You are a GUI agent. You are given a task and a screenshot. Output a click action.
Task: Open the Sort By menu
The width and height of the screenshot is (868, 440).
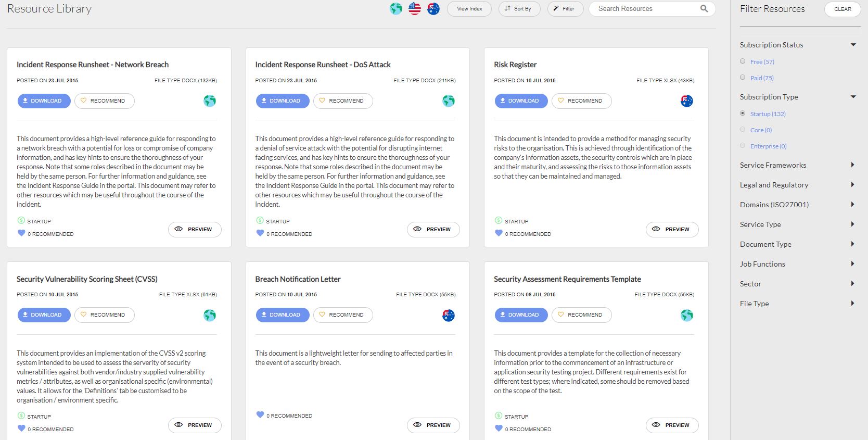519,9
